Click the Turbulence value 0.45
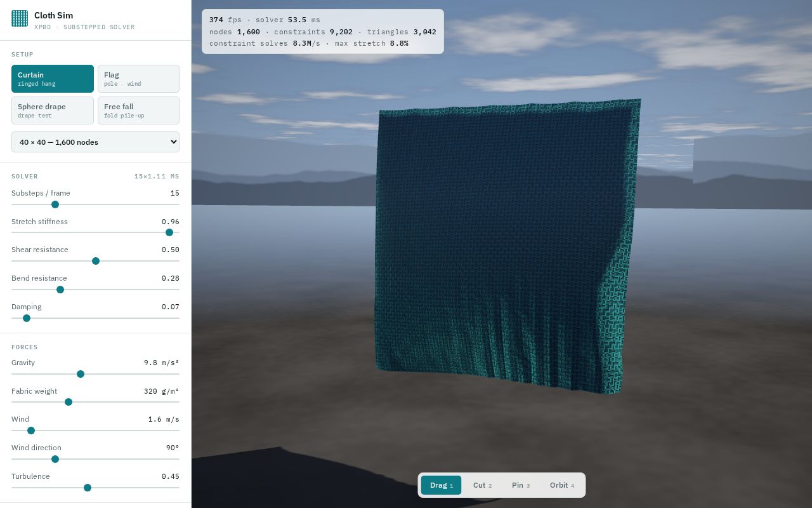Screen dimensions: 812x508 [171, 476]
